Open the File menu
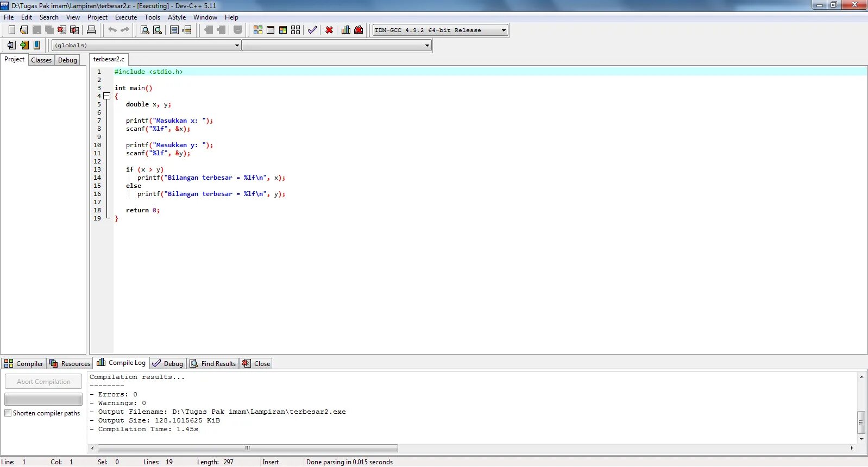 click(9, 17)
